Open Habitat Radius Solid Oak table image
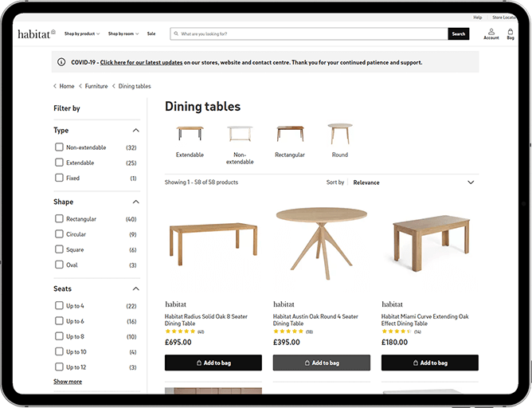This screenshot has height=408, width=532. (x=213, y=245)
